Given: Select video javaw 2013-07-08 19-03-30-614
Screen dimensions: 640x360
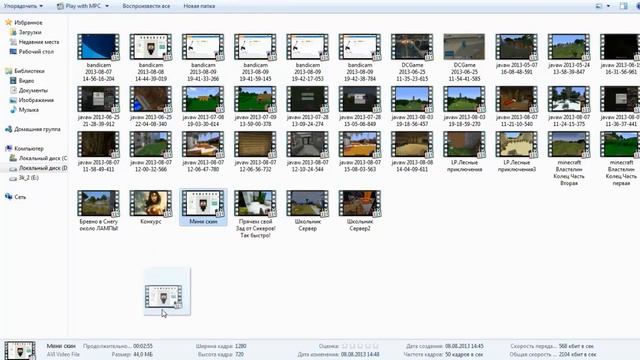Looking at the screenshot, I should (203, 107).
